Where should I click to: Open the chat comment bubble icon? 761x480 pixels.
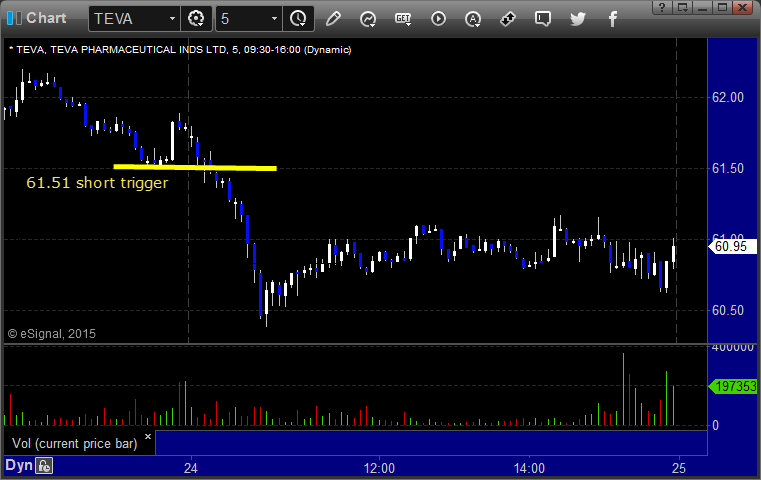tap(543, 19)
